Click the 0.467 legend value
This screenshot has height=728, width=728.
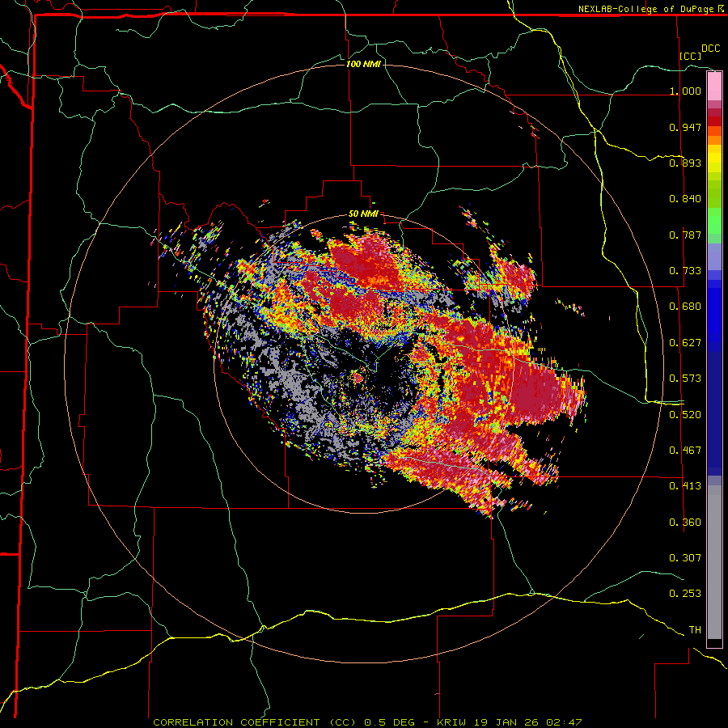[x=685, y=451]
